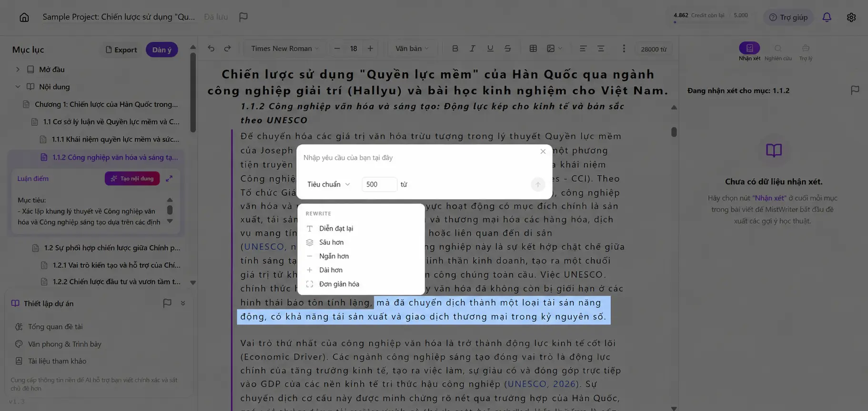Switch to Trợ lý tab
The height and width of the screenshot is (411, 868).
(x=806, y=51)
